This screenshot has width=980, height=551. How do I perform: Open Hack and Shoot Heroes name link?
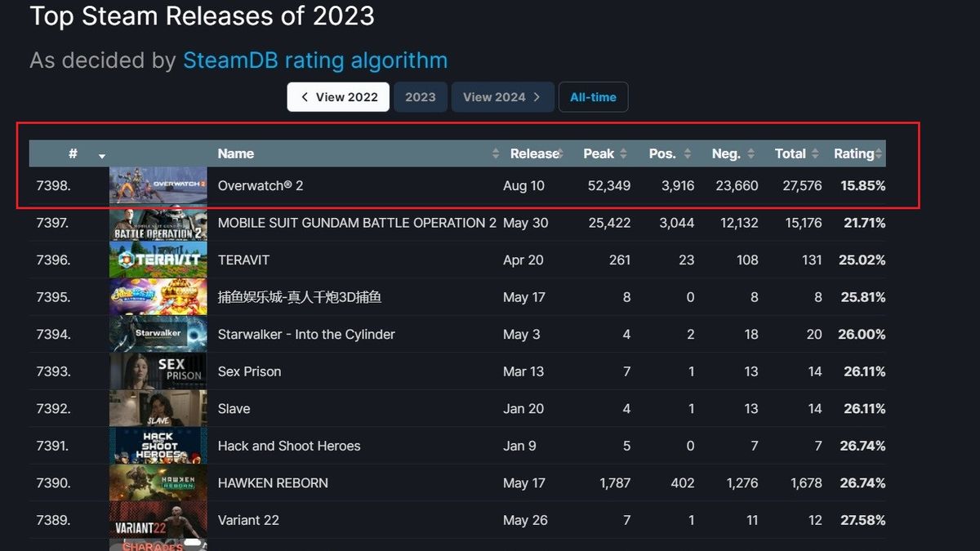(289, 446)
